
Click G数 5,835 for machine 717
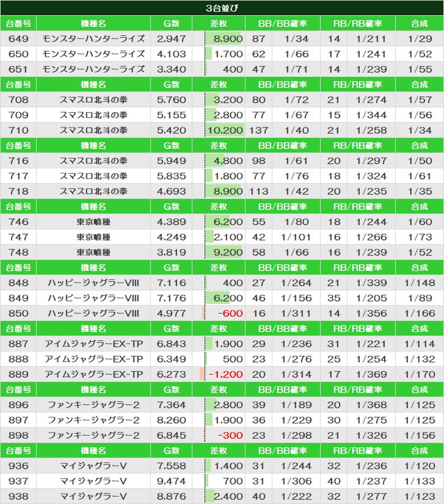172,176
